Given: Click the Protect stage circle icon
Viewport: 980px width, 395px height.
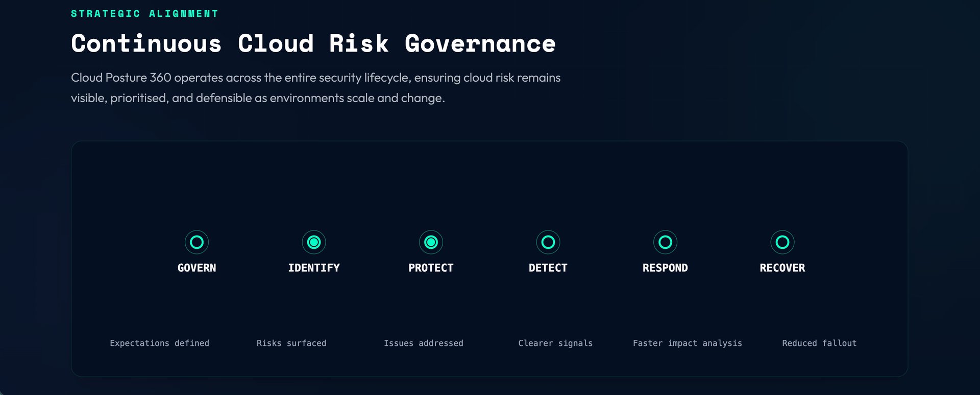Looking at the screenshot, I should coord(431,242).
